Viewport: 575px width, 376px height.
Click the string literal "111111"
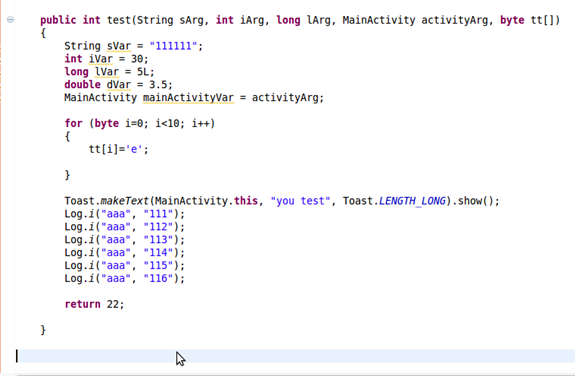click(173, 46)
